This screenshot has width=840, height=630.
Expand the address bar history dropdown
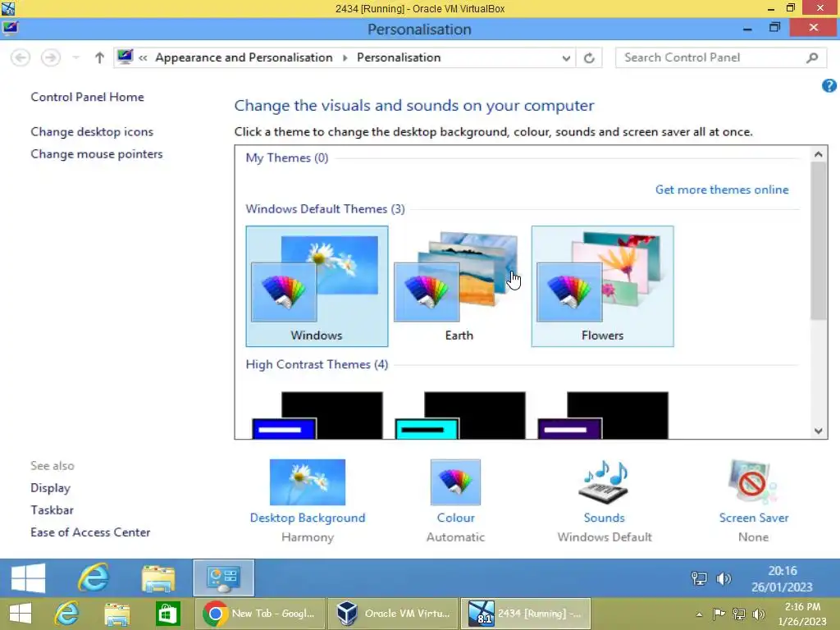566,58
